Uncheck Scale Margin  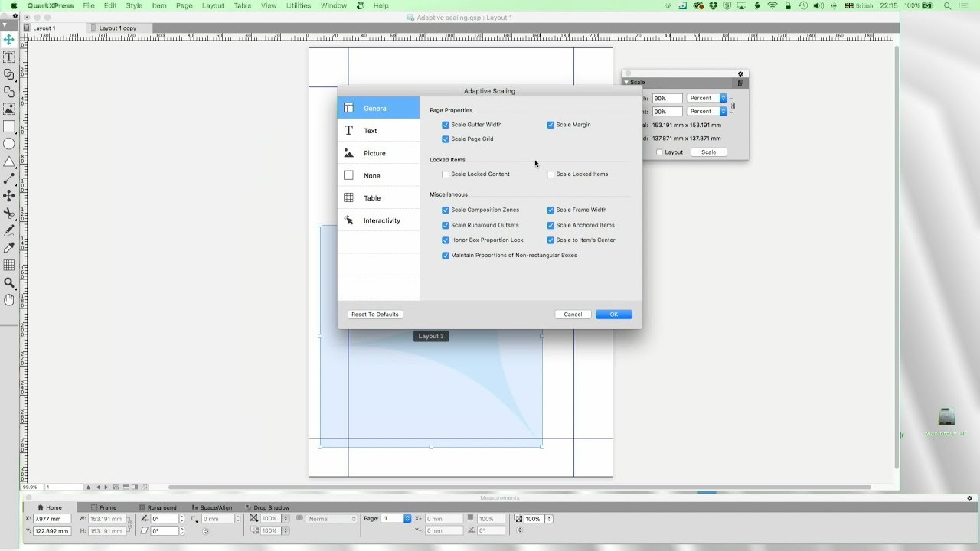(x=550, y=125)
